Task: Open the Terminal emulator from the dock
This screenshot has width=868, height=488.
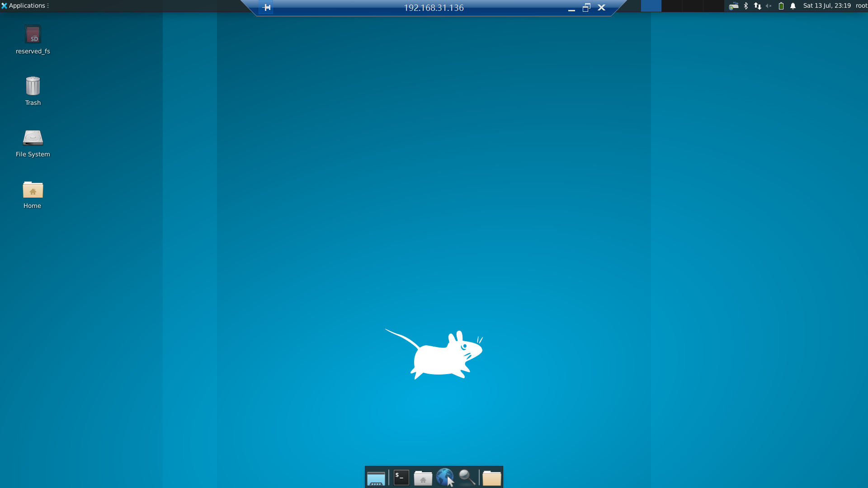Action: point(401,478)
